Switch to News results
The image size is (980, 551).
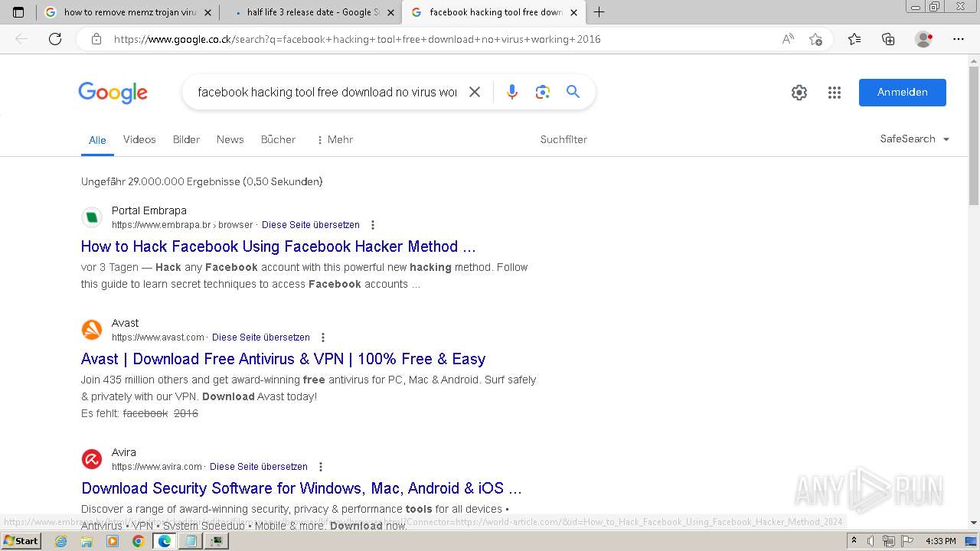230,139
